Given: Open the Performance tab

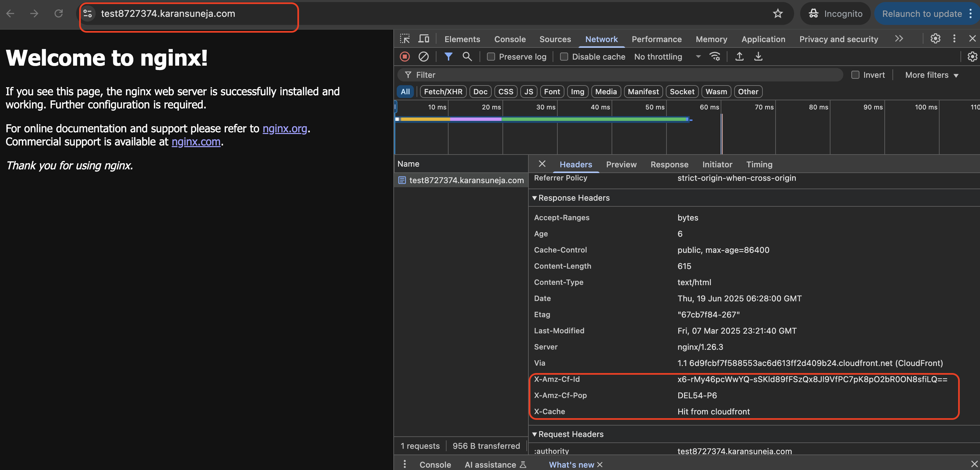Looking at the screenshot, I should pyautogui.click(x=656, y=39).
